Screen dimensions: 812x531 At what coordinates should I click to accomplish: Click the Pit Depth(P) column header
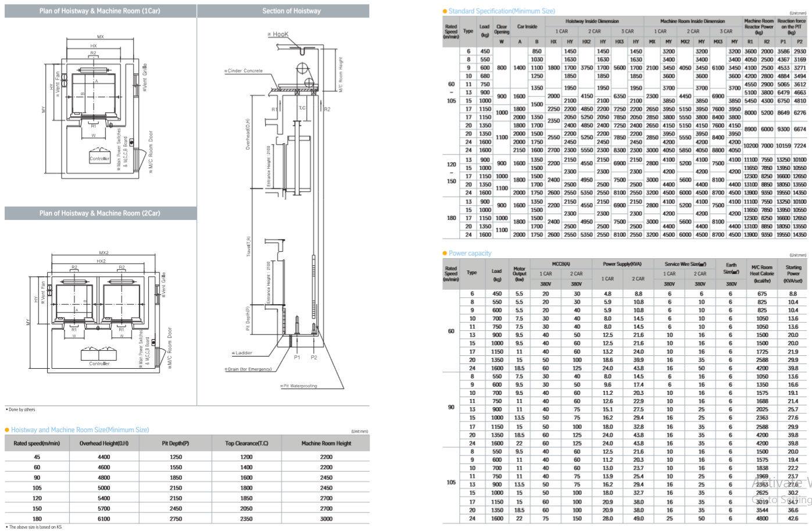(x=176, y=443)
